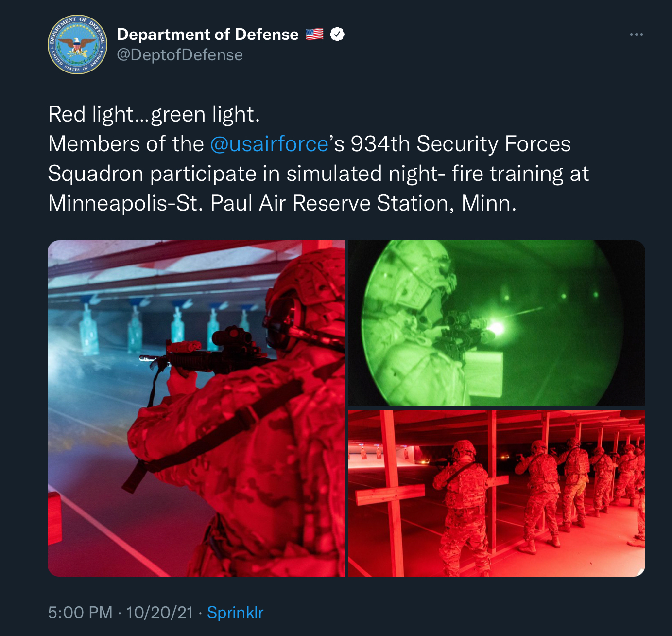Image resolution: width=672 pixels, height=636 pixels.
Task: Open the "Department of Defense" display name
Action: 208,35
